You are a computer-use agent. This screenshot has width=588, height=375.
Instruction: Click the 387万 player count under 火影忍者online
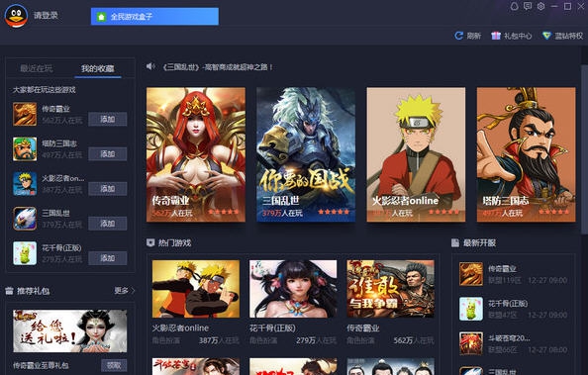coord(209,340)
